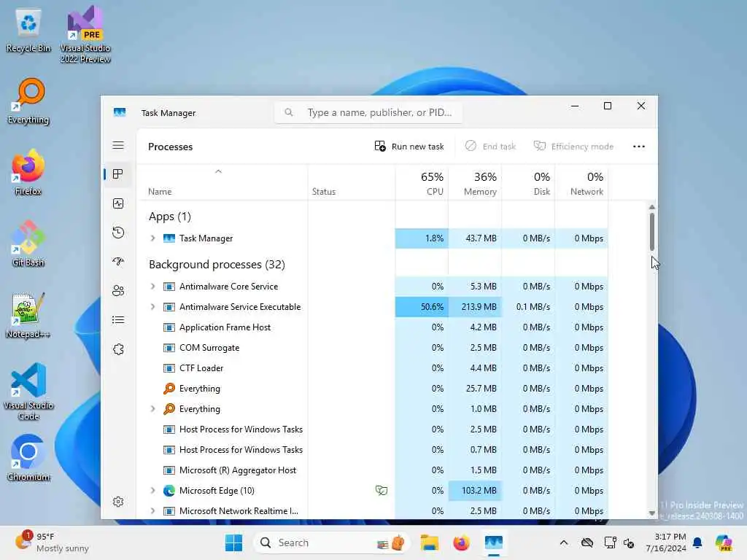Open the clock and date showing 3:17 PM

(x=665, y=542)
